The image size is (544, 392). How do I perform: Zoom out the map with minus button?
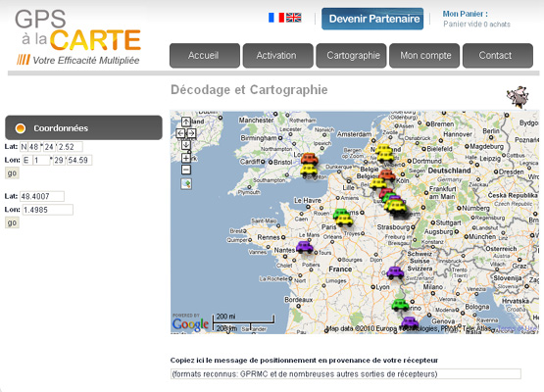(x=186, y=170)
